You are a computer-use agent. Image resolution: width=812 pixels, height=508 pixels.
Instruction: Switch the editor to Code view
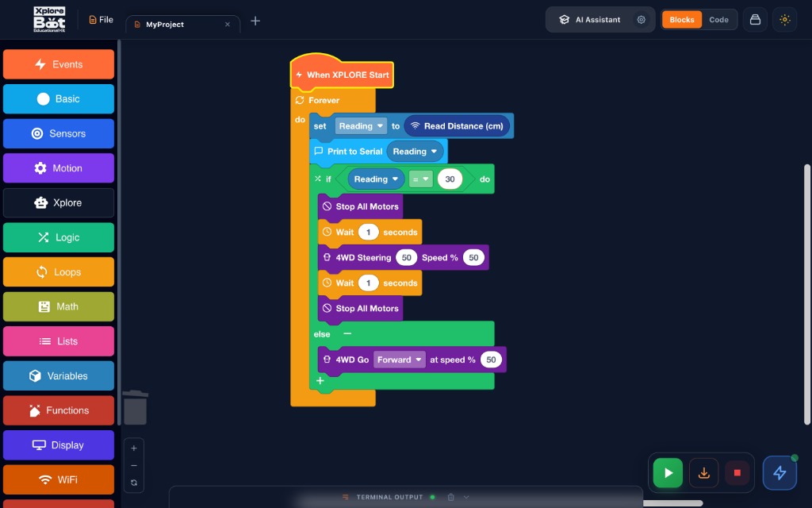click(718, 19)
